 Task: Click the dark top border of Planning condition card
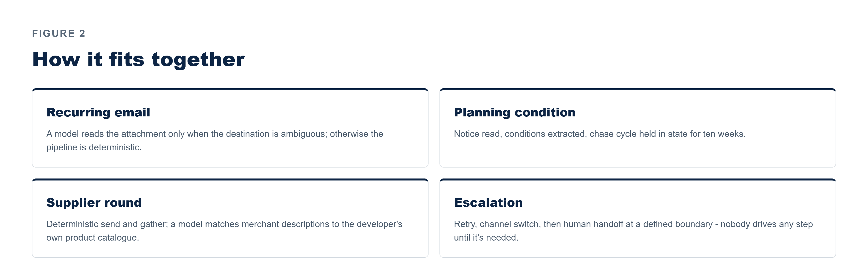tap(638, 89)
